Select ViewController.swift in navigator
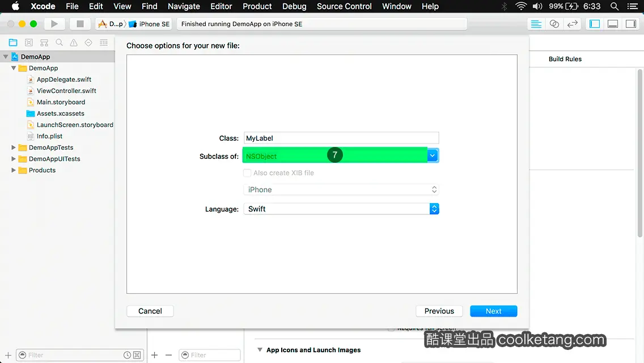Viewport: 644px width, 363px height. coord(66,90)
